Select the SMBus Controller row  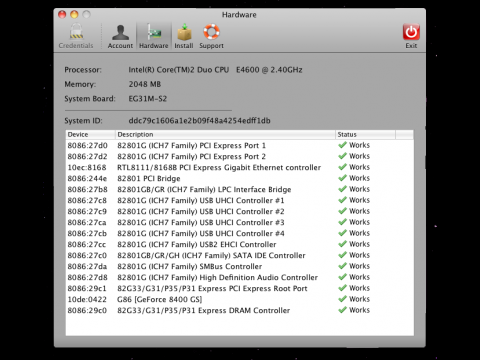point(240,266)
